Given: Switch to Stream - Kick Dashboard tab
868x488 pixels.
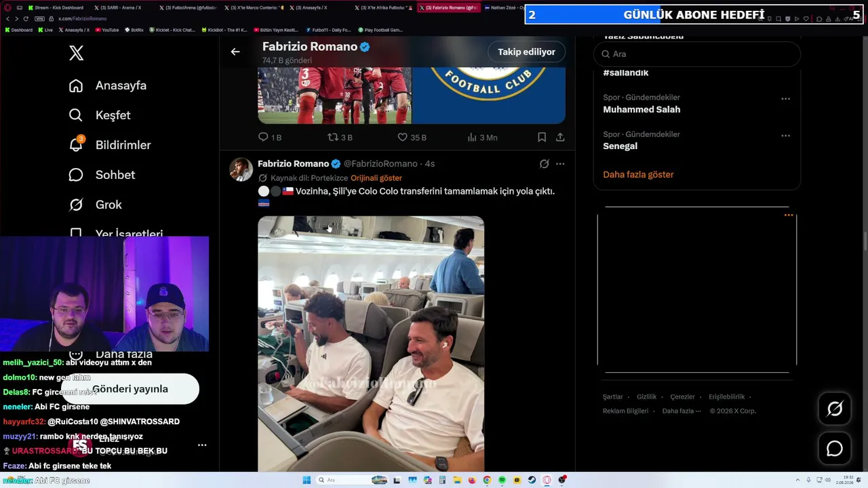Looking at the screenshot, I should (56, 7).
